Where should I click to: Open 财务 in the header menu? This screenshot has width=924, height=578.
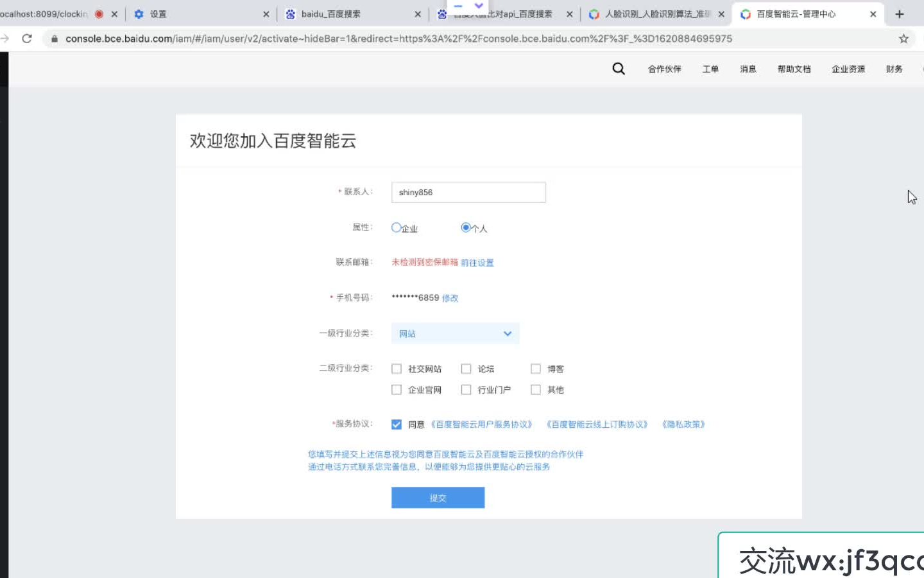point(894,69)
